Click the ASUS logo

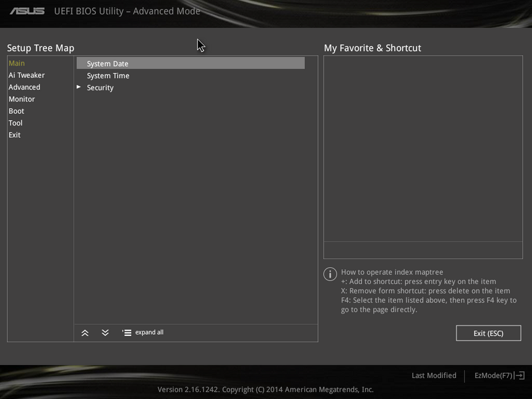point(27,11)
